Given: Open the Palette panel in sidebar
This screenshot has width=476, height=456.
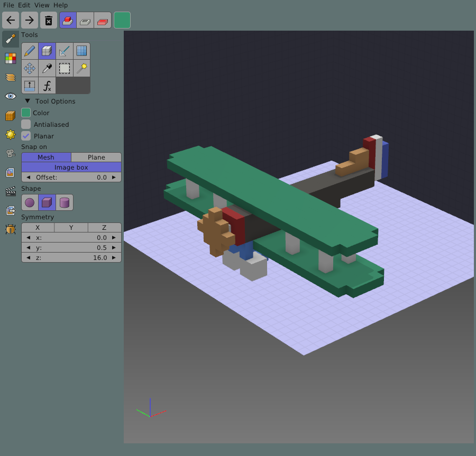Looking at the screenshot, I should [x=11, y=58].
